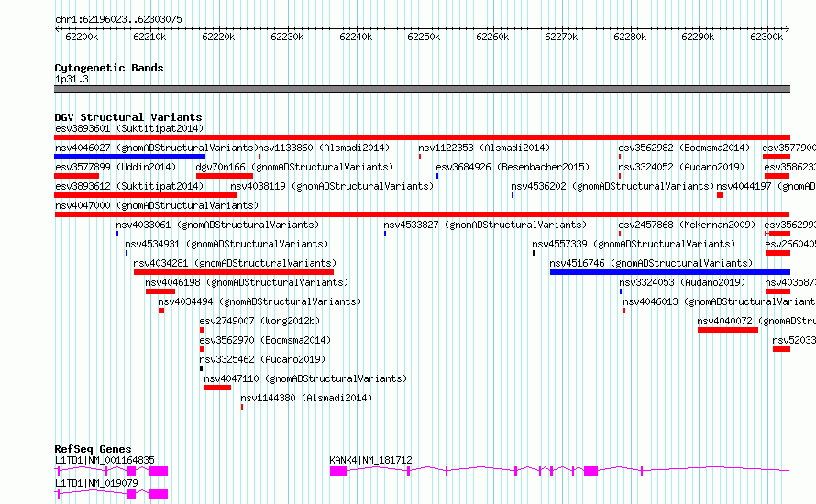Select the red esv3577899 variant bar
Viewport: 816px width, 504px height.
point(76,176)
